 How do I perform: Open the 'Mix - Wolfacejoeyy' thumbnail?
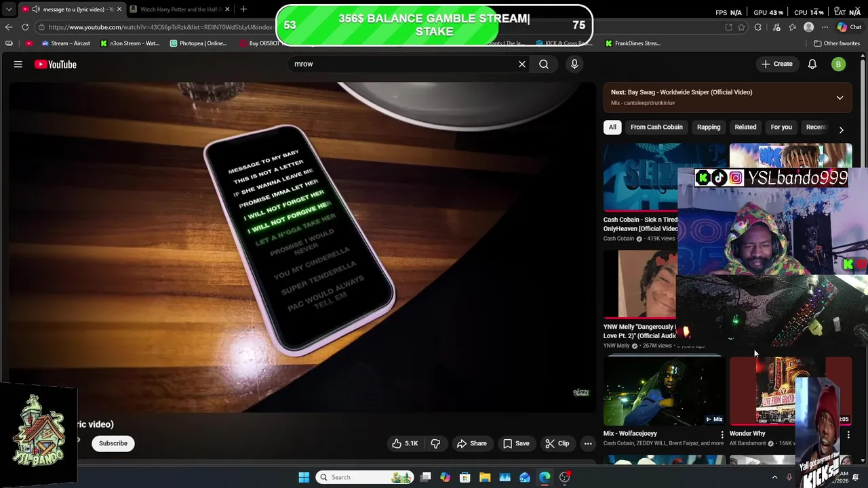(x=665, y=392)
